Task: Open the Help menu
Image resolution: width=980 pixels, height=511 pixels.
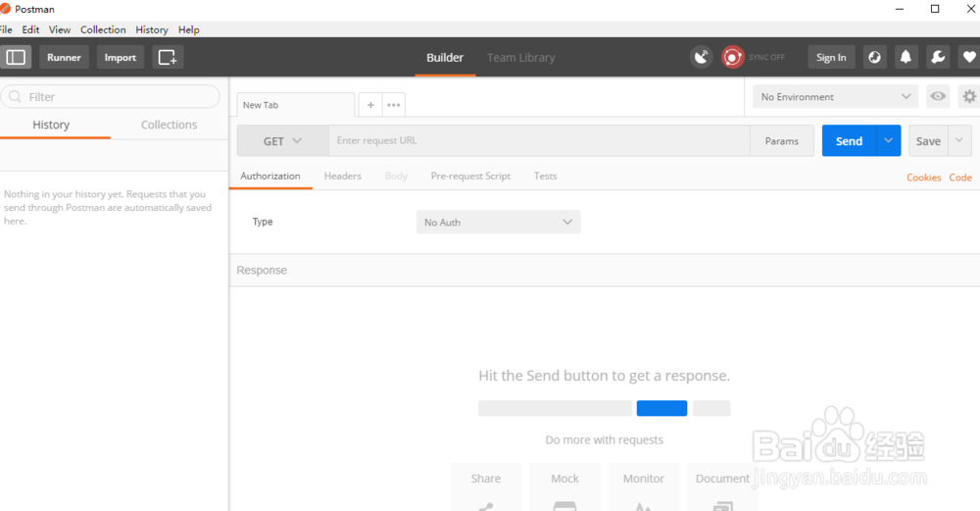Action: tap(189, 29)
